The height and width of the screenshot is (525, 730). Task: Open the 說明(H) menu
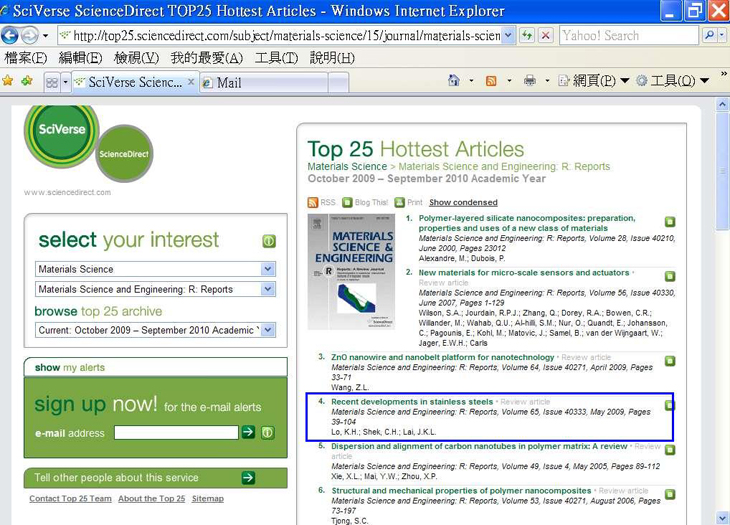tap(332, 58)
